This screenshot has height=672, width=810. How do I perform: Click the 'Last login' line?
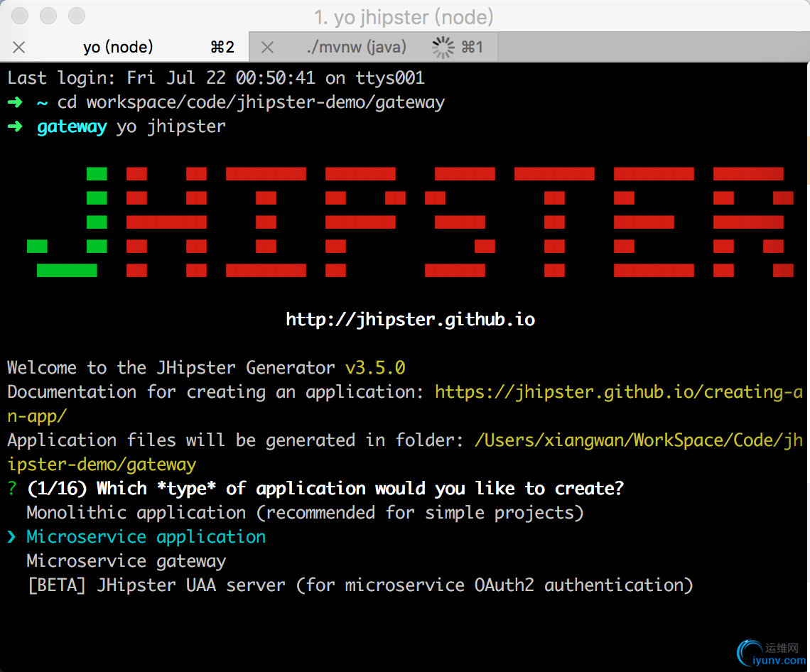(216, 78)
